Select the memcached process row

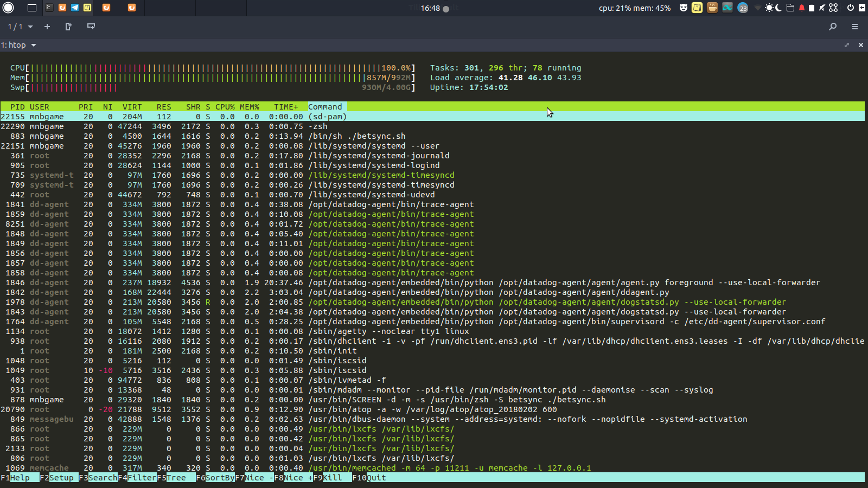(432, 468)
